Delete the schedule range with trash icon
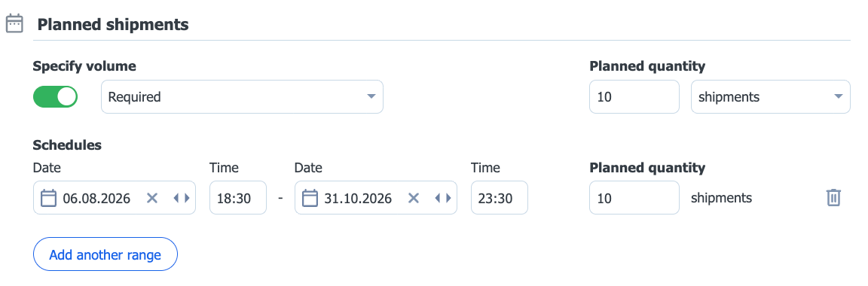This screenshot has height=286, width=868. [x=833, y=197]
